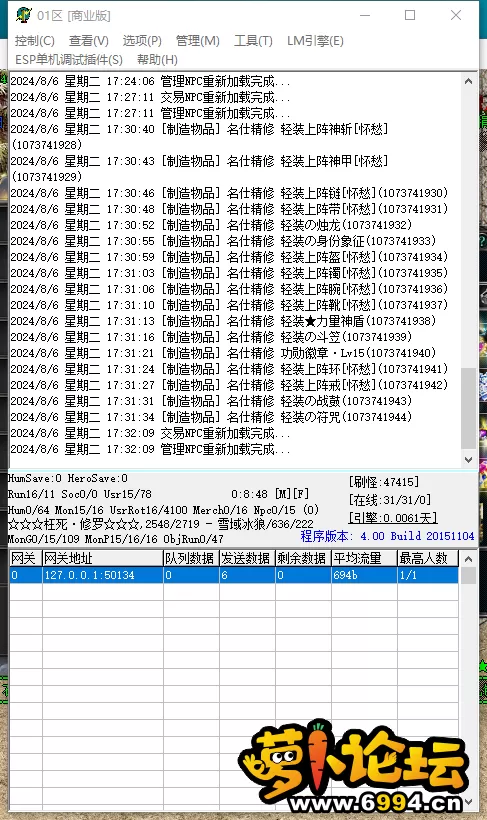Viewport: 487px width, 820px height.
Task: Click the MonG0/15/109 MonP15/16/16 status line
Action: 115,538
